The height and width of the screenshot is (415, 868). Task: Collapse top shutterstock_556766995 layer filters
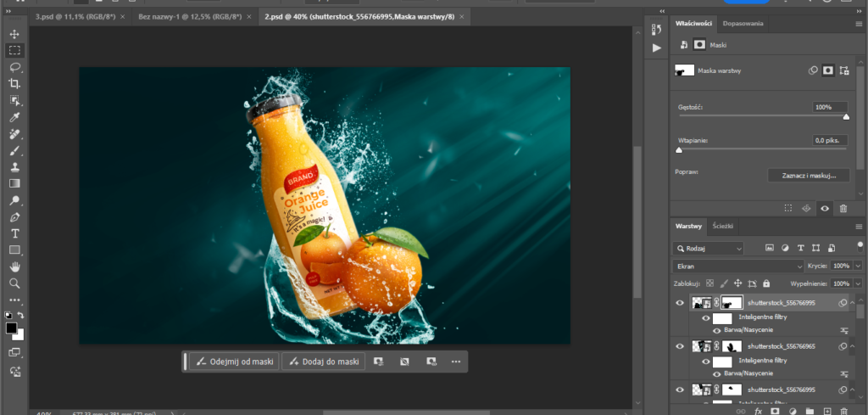[x=853, y=301]
